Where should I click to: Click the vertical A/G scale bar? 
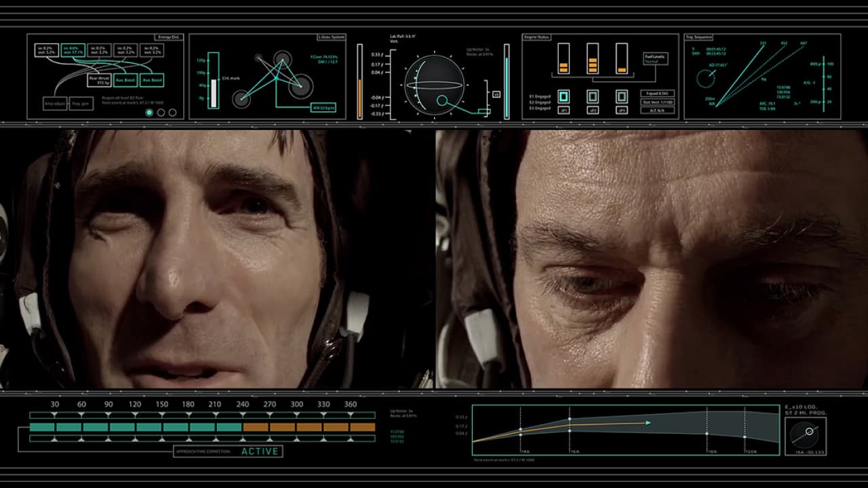pos(823,83)
